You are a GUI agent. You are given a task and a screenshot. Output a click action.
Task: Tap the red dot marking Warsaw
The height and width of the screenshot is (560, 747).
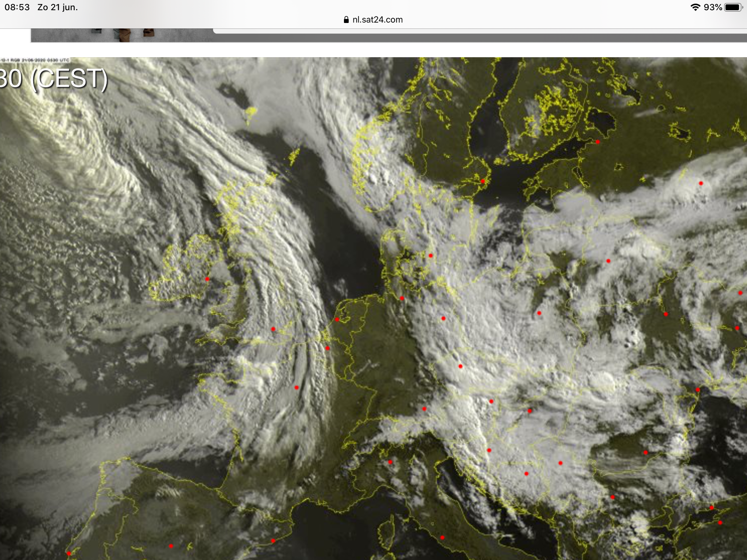[x=539, y=313]
